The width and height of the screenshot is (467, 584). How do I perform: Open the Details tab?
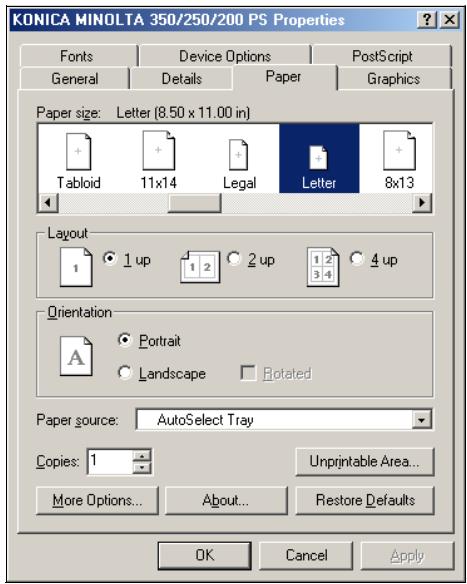pyautogui.click(x=182, y=79)
